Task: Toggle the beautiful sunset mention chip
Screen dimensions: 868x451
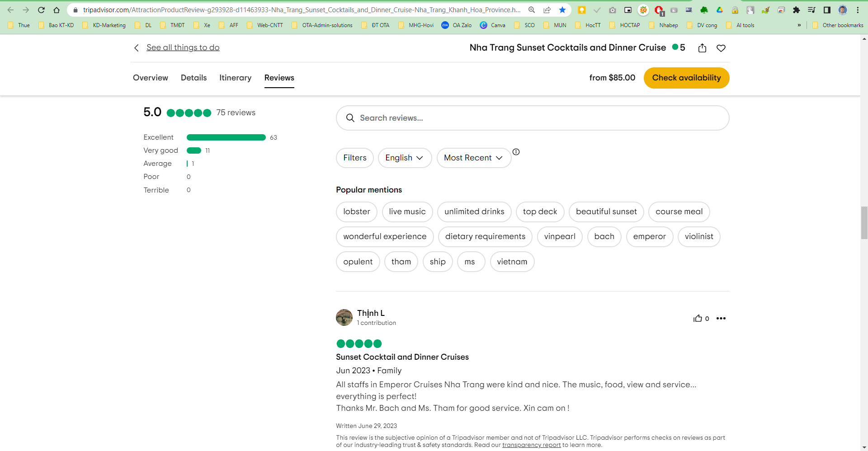Action: [x=606, y=211]
